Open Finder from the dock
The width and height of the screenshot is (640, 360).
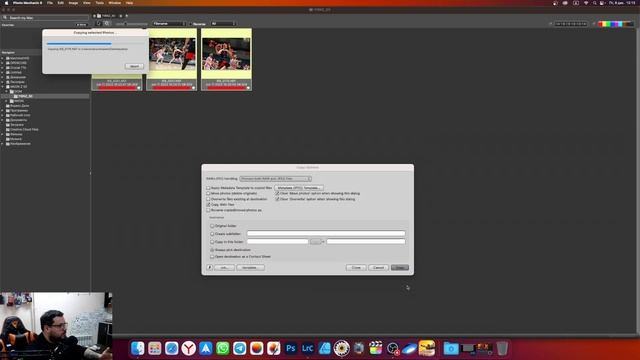point(138,348)
